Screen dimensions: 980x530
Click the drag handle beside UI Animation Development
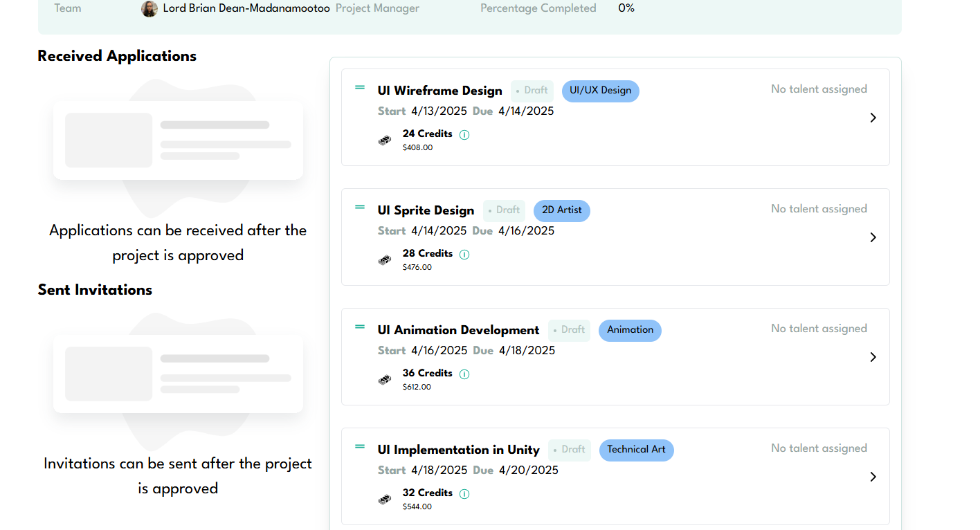tap(360, 327)
